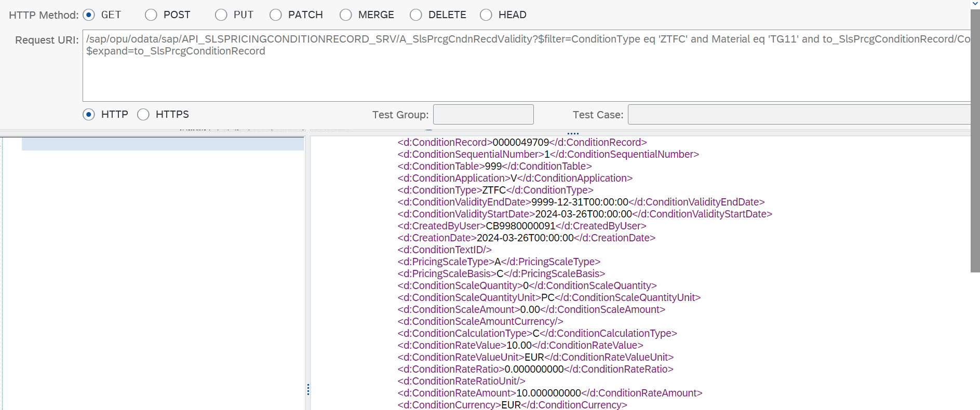Click the ConditionApplication V line
The height and width of the screenshot is (410, 980).
[515, 178]
